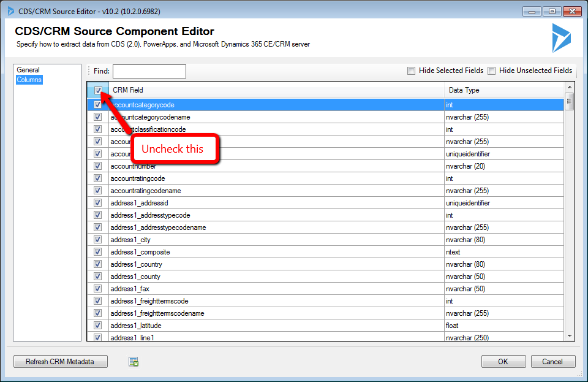This screenshot has height=382, width=588.
Task: Click the float data type cell
Action: (x=503, y=326)
